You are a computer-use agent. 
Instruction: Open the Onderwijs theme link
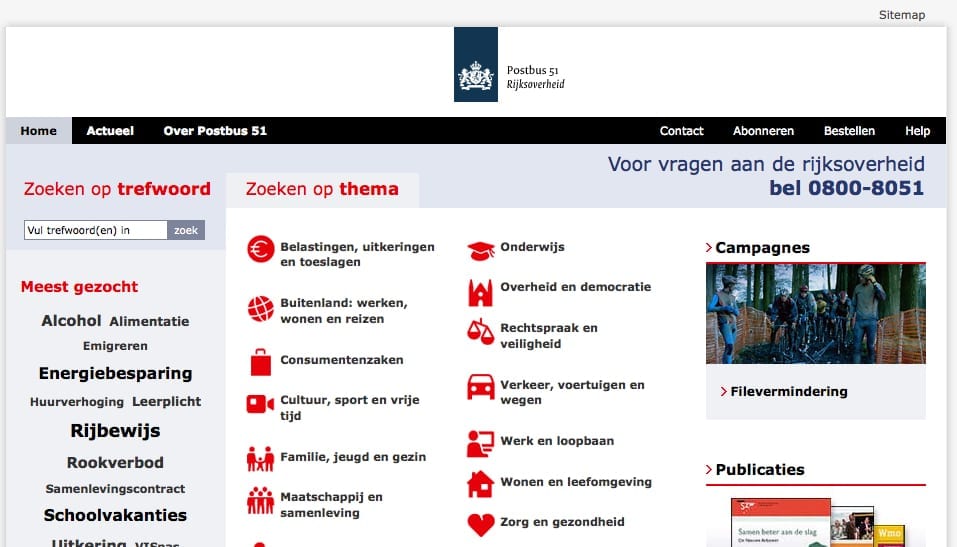pyautogui.click(x=532, y=247)
